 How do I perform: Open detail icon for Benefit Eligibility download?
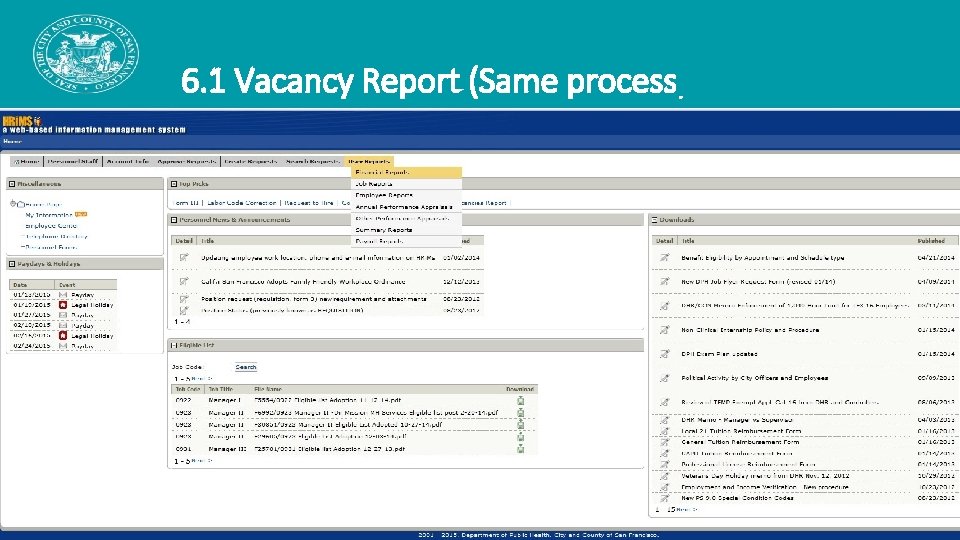click(664, 258)
